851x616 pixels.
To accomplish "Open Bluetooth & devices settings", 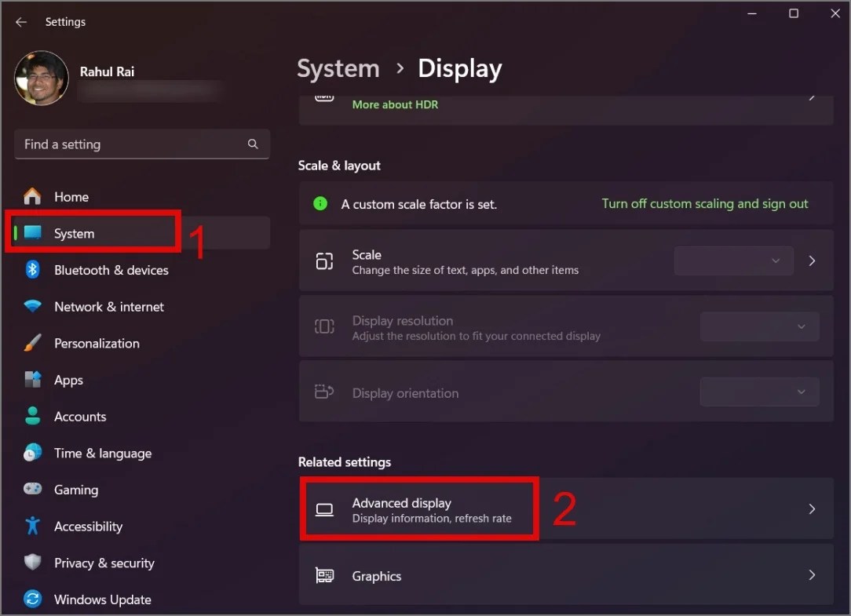I will pyautogui.click(x=111, y=270).
